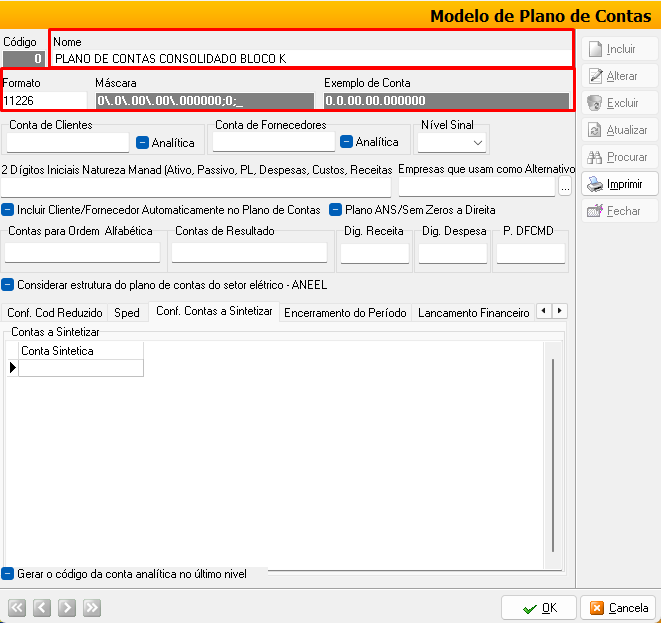Click the Formato input field
Image resolution: width=661 pixels, height=623 pixels.
(x=44, y=100)
